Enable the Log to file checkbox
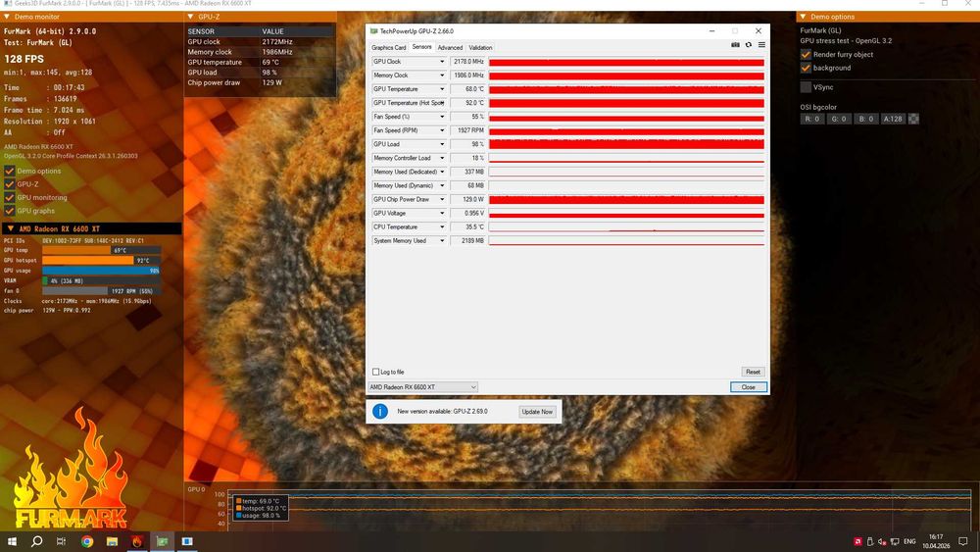 pos(375,372)
